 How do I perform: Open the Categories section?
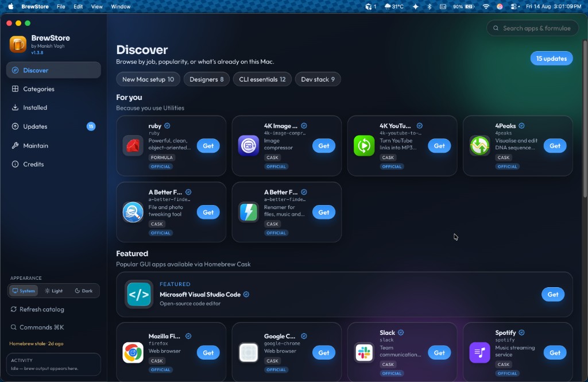53,89
